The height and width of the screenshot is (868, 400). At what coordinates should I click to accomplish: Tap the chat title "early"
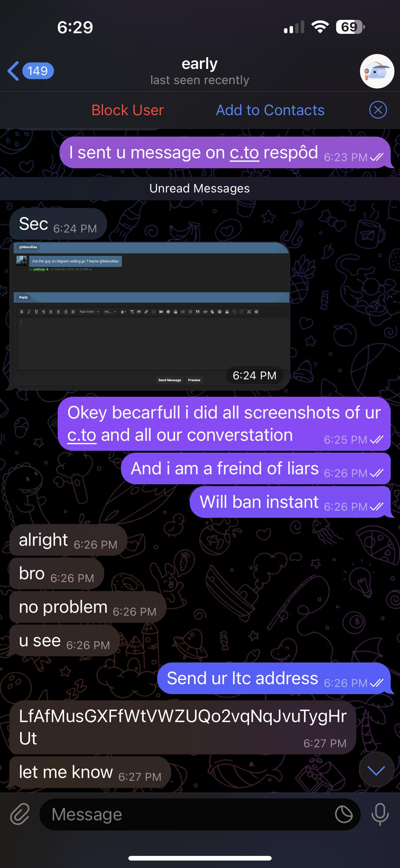(x=200, y=64)
